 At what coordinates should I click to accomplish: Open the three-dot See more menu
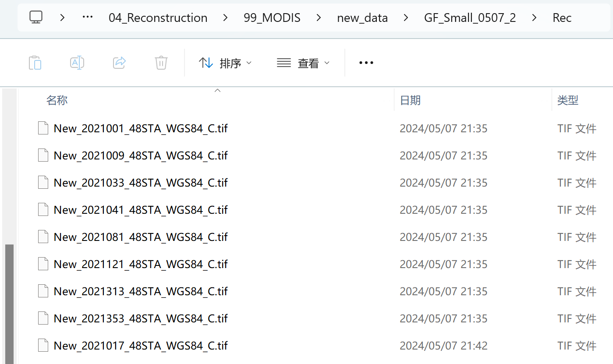click(x=366, y=63)
